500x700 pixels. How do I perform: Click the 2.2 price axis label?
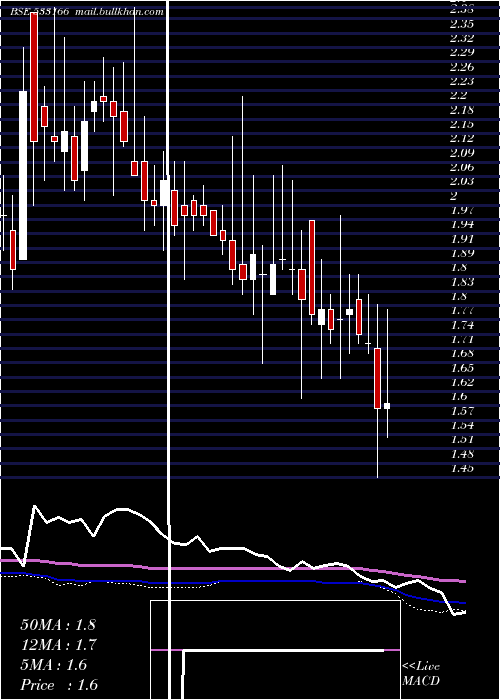click(458, 95)
